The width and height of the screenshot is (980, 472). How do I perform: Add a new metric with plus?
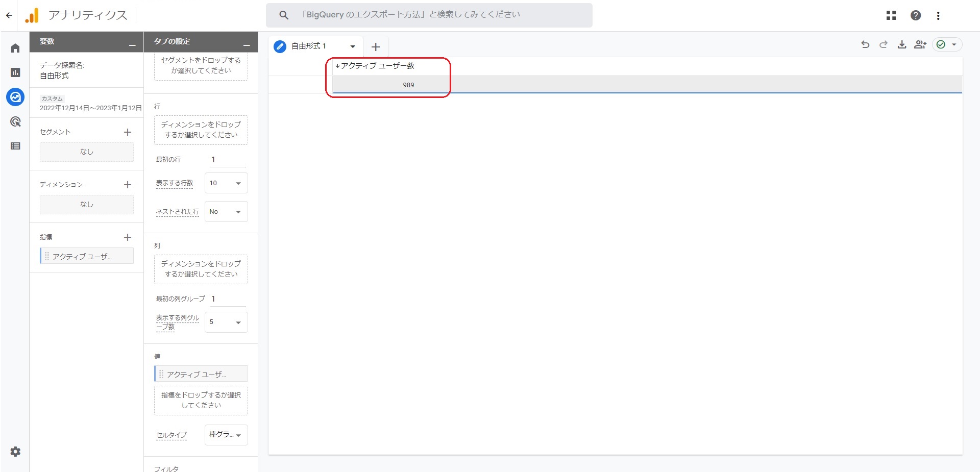pos(128,237)
